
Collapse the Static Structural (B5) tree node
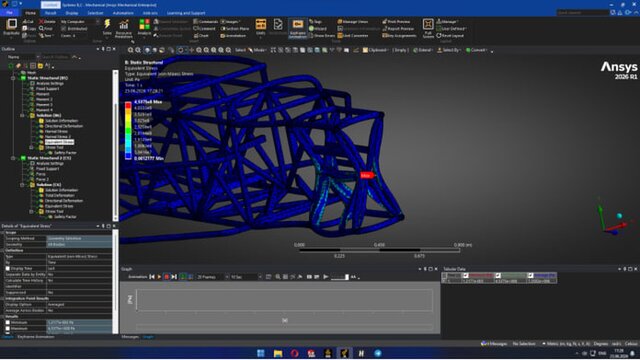[13, 78]
